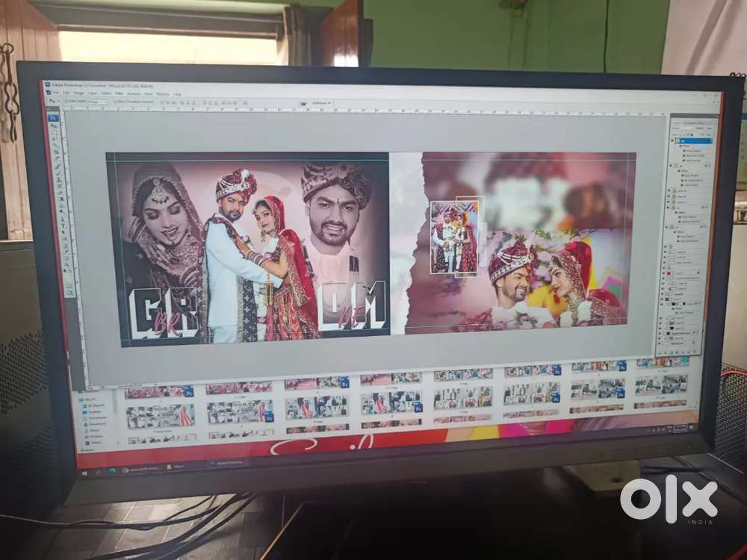The width and height of the screenshot is (747, 560).
Task: Toggle the Auto-Select checkbox
Action: click(x=66, y=101)
